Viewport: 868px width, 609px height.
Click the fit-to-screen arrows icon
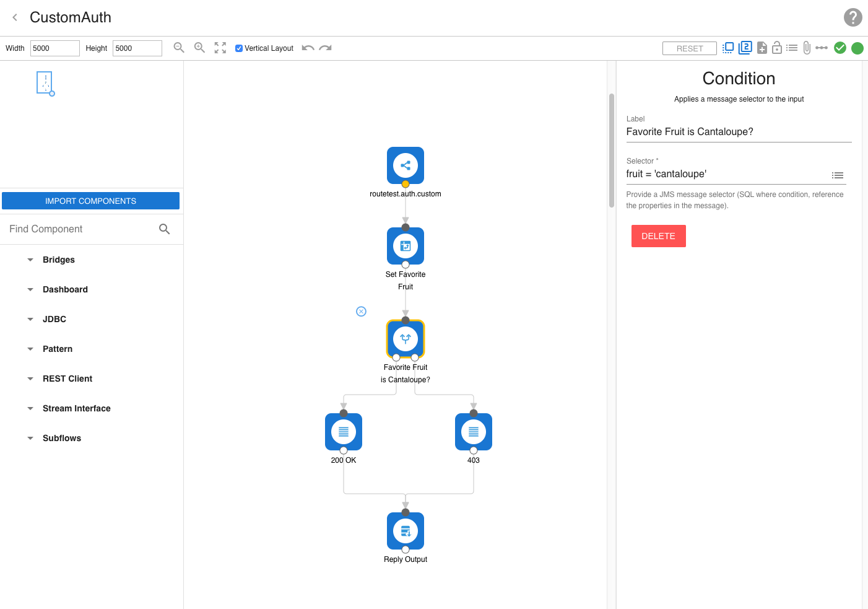220,48
